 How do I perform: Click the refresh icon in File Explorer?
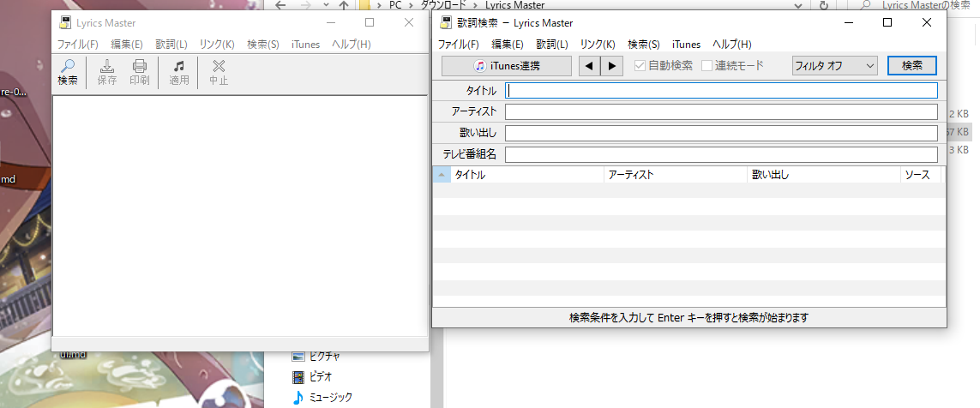824,5
